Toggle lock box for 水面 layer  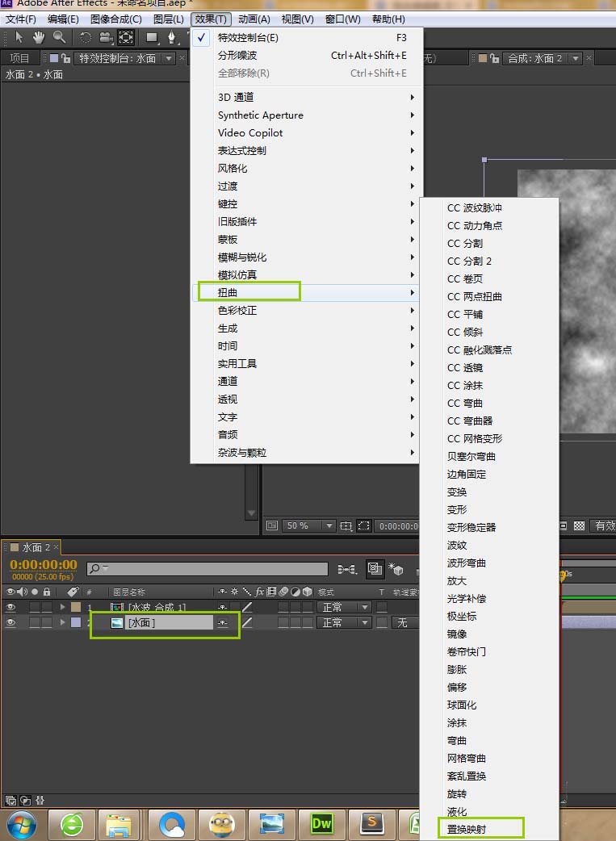coord(47,623)
